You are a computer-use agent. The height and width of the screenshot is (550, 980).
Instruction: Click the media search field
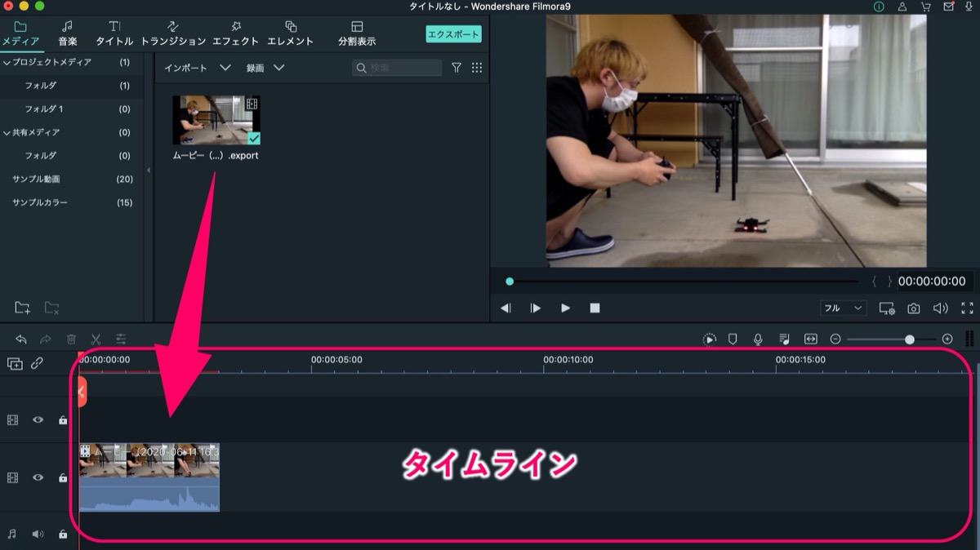click(x=397, y=68)
